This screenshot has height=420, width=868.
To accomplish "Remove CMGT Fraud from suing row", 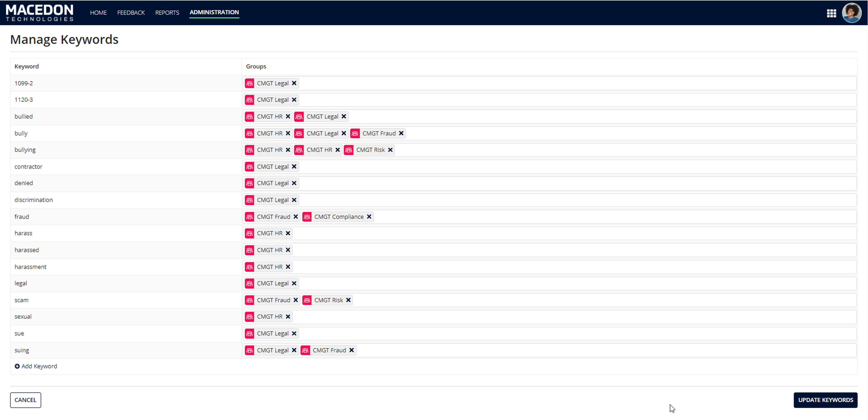I will 351,350.
